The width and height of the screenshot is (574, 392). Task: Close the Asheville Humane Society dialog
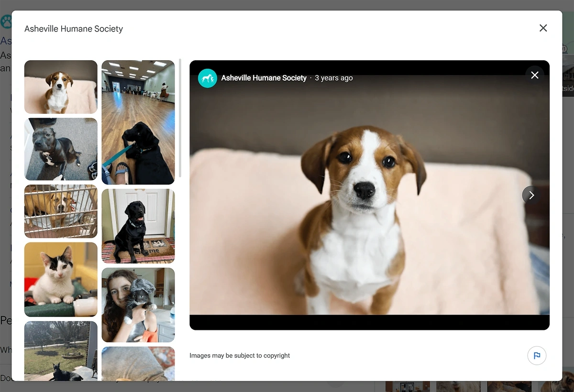coord(543,28)
